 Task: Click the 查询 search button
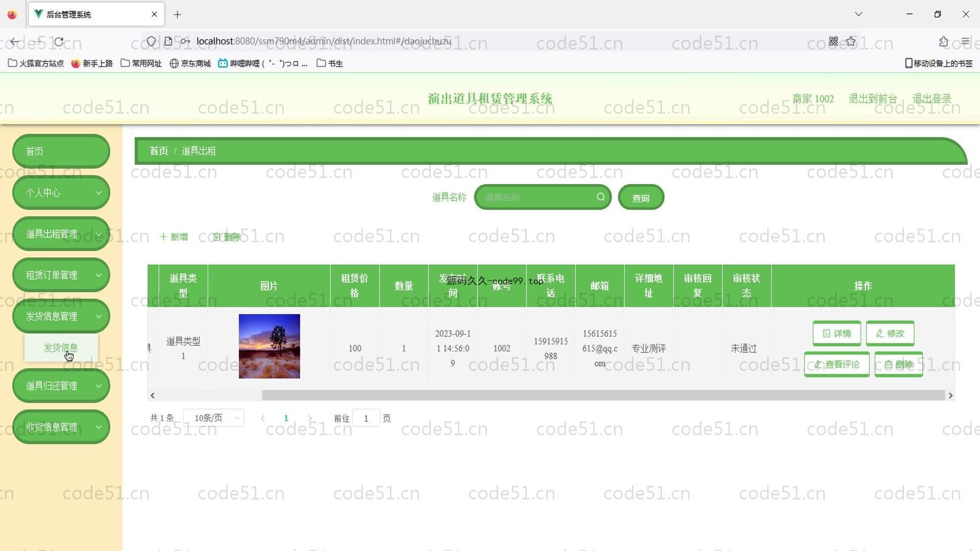(x=641, y=197)
